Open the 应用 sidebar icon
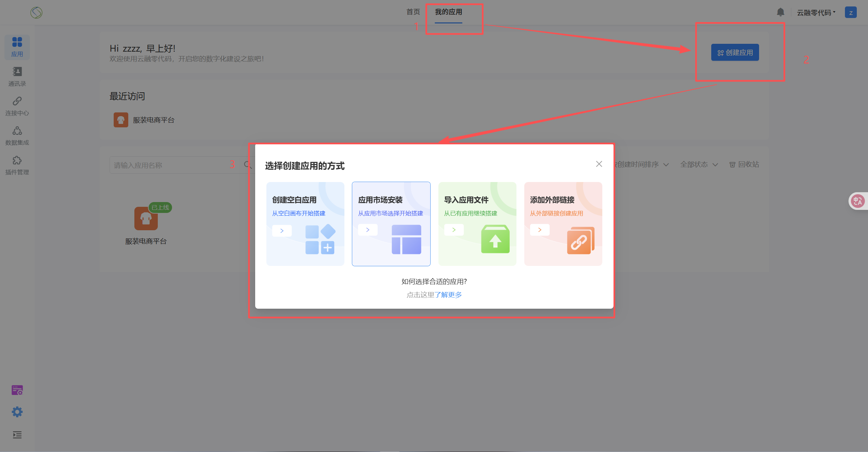 point(17,47)
